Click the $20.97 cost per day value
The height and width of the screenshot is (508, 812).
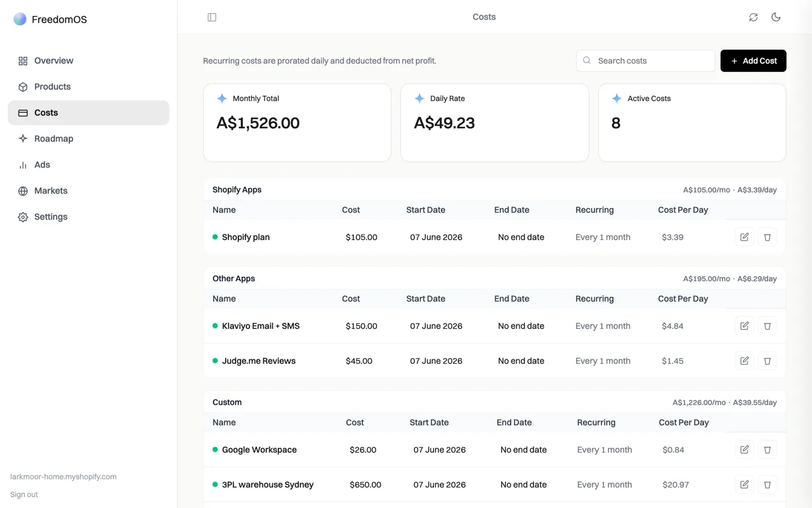click(x=676, y=485)
